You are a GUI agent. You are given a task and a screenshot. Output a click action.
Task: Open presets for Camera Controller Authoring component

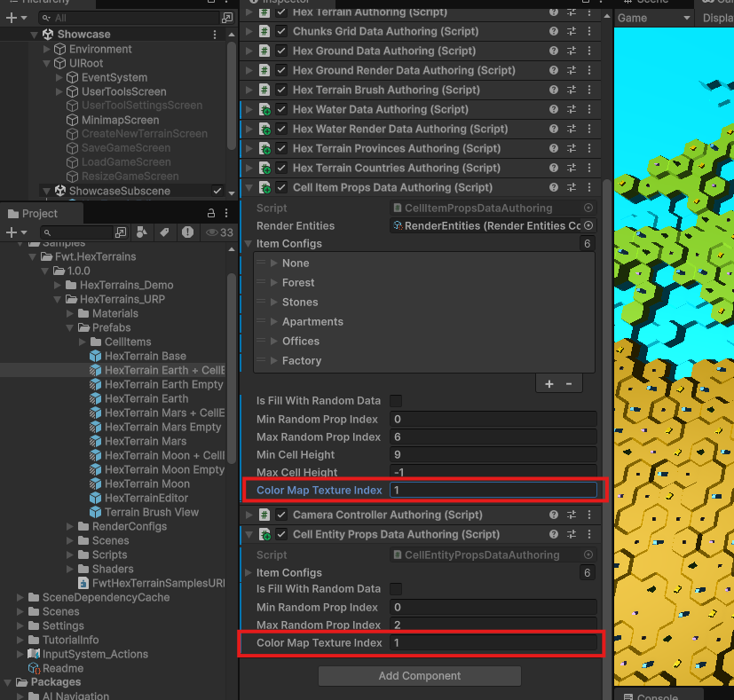coord(572,515)
